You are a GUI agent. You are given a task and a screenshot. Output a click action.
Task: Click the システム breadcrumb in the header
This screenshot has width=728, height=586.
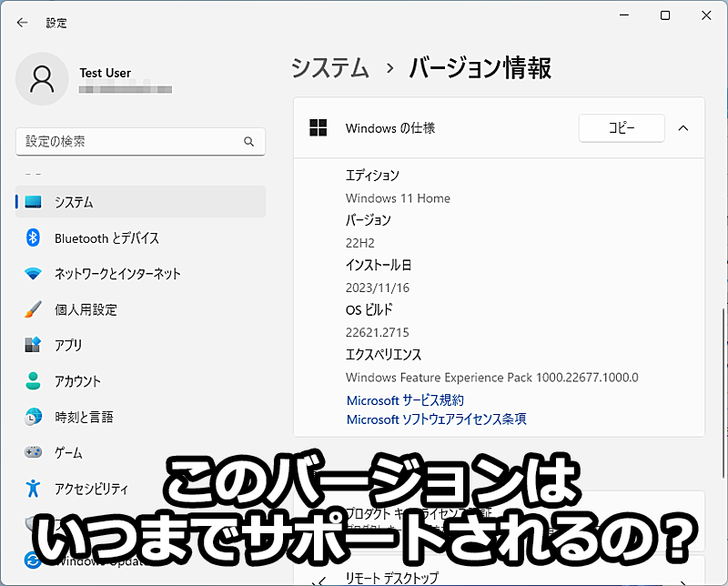(330, 68)
